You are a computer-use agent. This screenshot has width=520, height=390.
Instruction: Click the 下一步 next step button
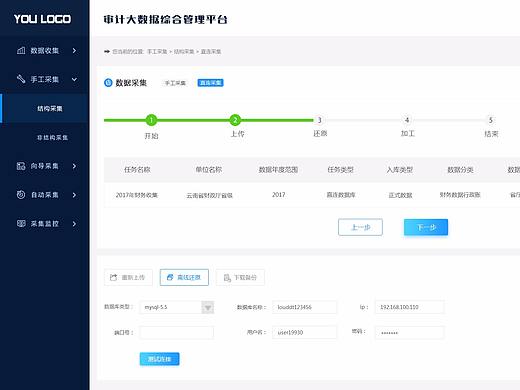[426, 227]
